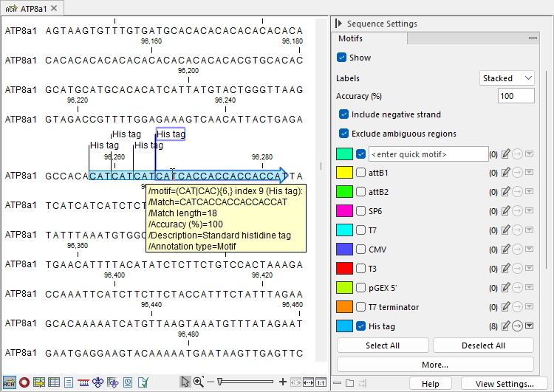
Task: Collapse the Sequence Settings panel triangle
Action: tap(338, 24)
